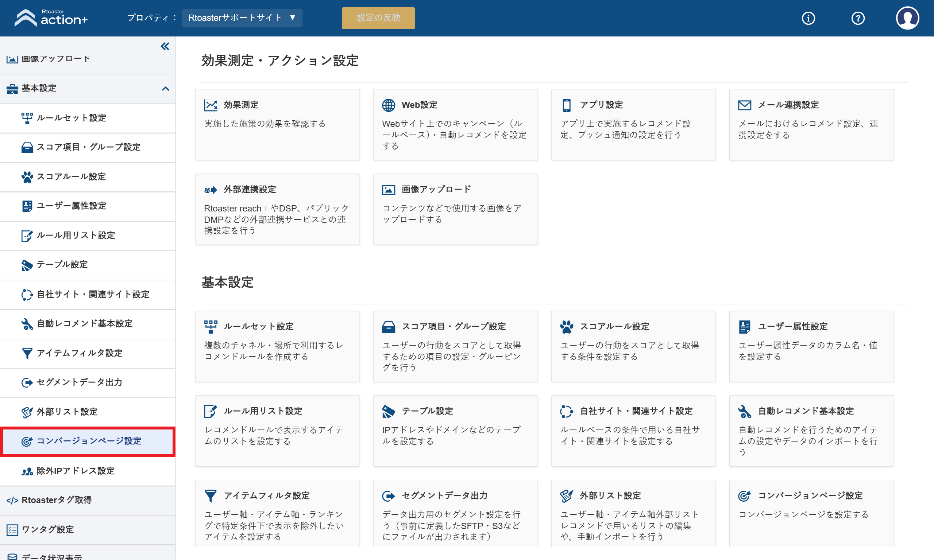Click the 効果測定・アクション設定 heading
The image size is (934, 560).
tap(280, 61)
